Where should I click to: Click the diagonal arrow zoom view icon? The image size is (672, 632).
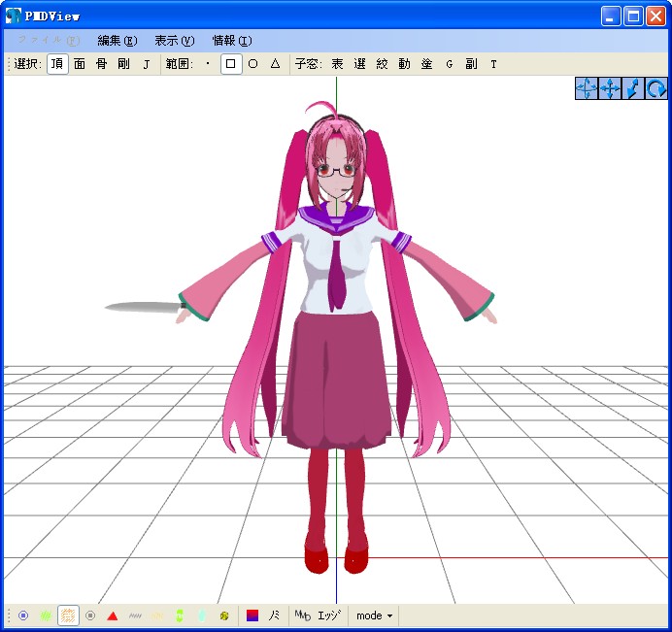tap(632, 88)
